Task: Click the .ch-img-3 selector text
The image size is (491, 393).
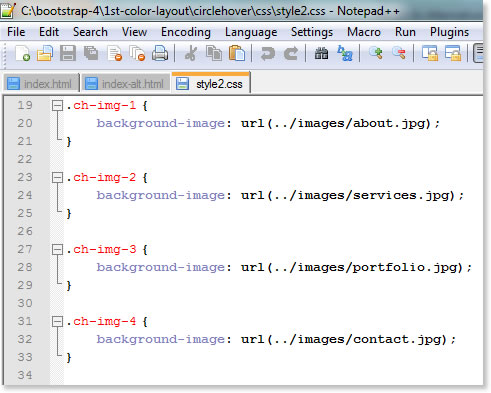Action: point(101,249)
